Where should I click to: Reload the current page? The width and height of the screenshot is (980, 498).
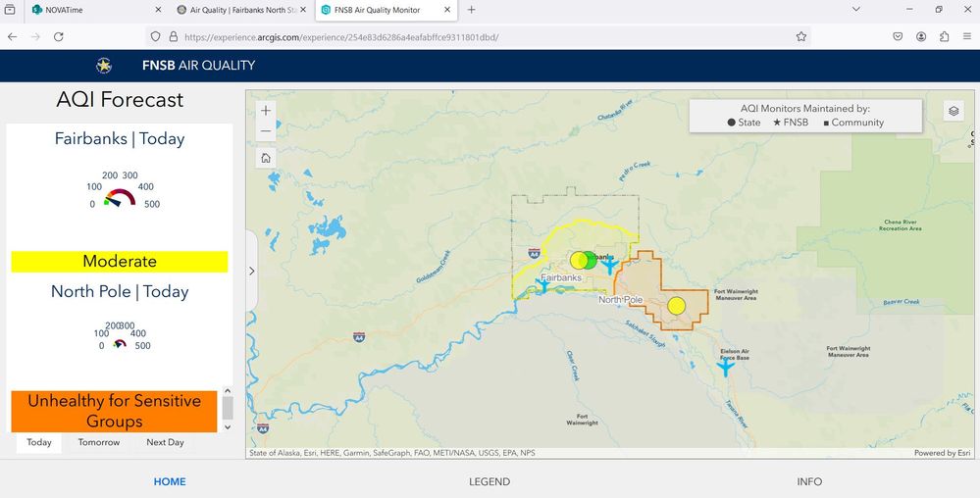[x=59, y=37]
